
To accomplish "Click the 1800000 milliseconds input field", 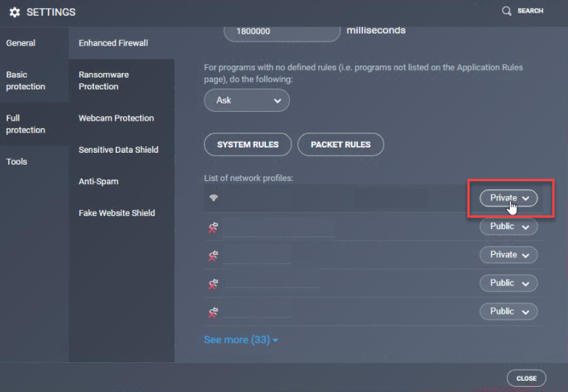I will point(282,33).
